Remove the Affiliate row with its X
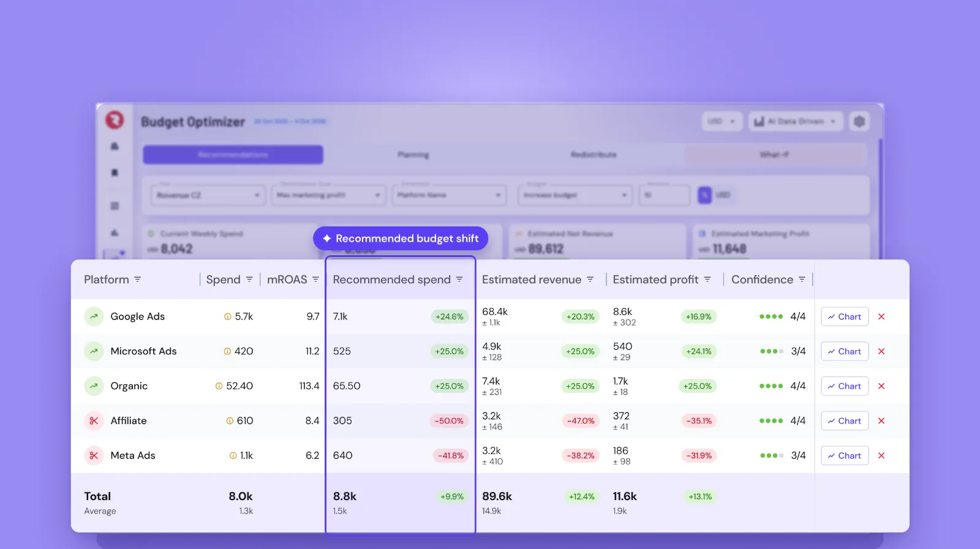 coord(881,421)
